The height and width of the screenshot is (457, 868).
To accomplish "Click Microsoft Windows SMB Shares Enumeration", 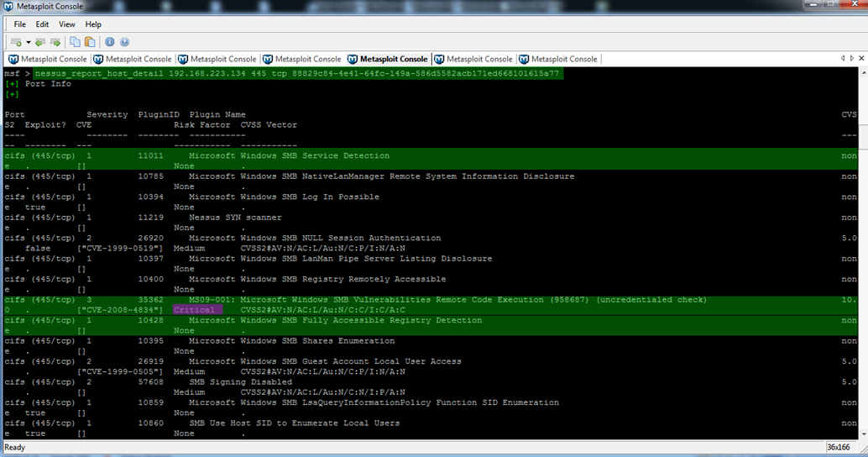I will 292,341.
